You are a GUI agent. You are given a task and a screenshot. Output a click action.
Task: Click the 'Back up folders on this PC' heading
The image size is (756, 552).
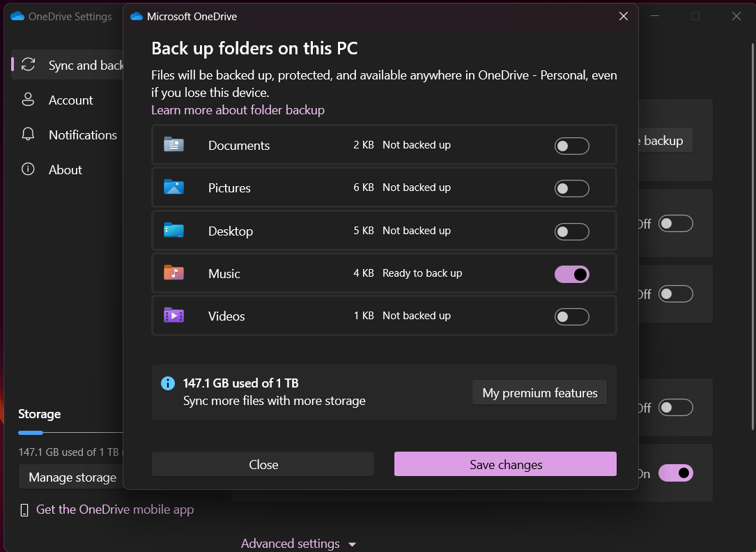coord(254,48)
